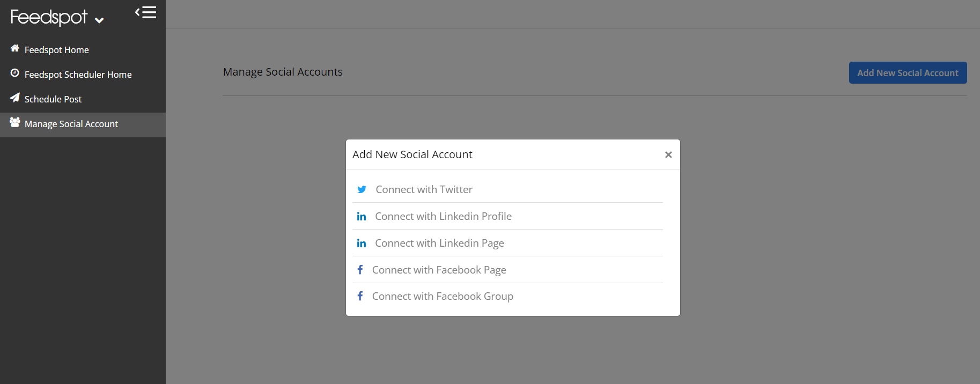Collapse the sidebar using the hamburger icon
This screenshot has height=384, width=980.
(x=145, y=12)
